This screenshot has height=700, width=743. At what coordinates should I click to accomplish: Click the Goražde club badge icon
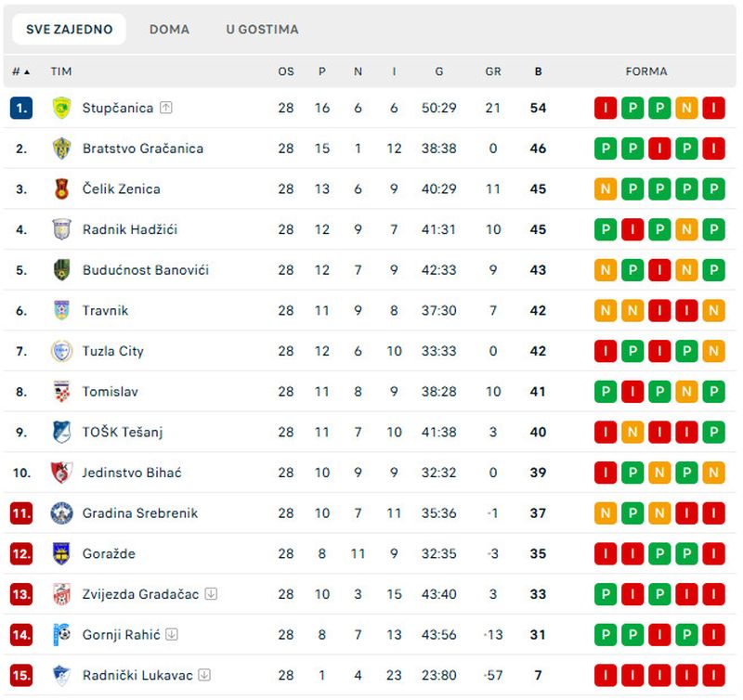(x=61, y=554)
